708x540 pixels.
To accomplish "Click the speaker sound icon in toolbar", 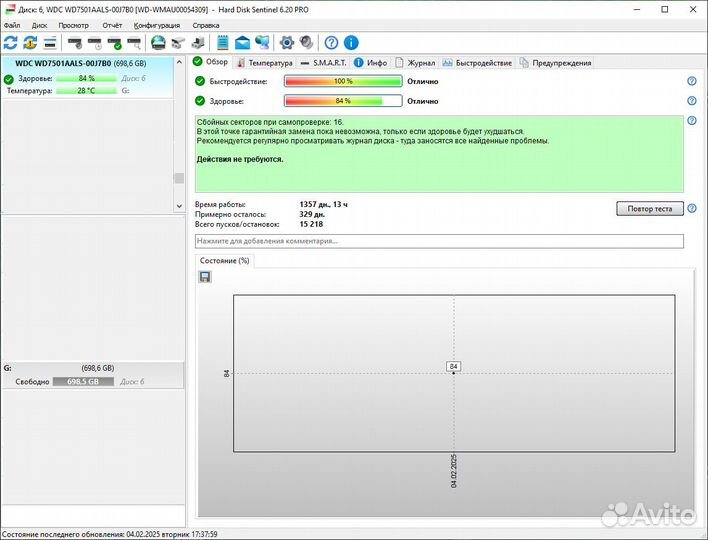I will point(305,42).
